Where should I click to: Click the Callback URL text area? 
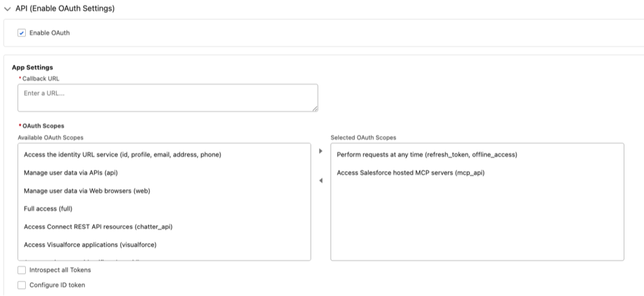click(168, 98)
